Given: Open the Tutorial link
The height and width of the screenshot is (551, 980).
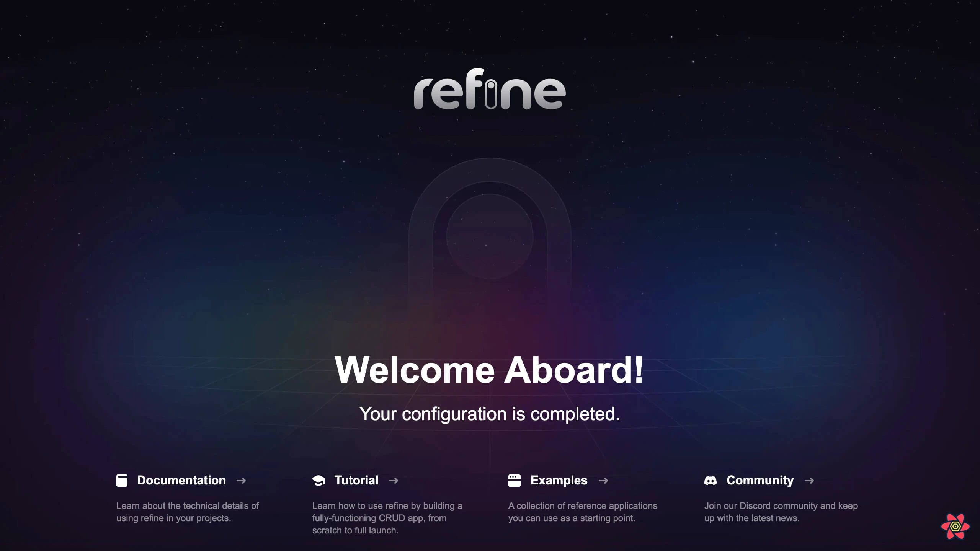Looking at the screenshot, I should 356,481.
